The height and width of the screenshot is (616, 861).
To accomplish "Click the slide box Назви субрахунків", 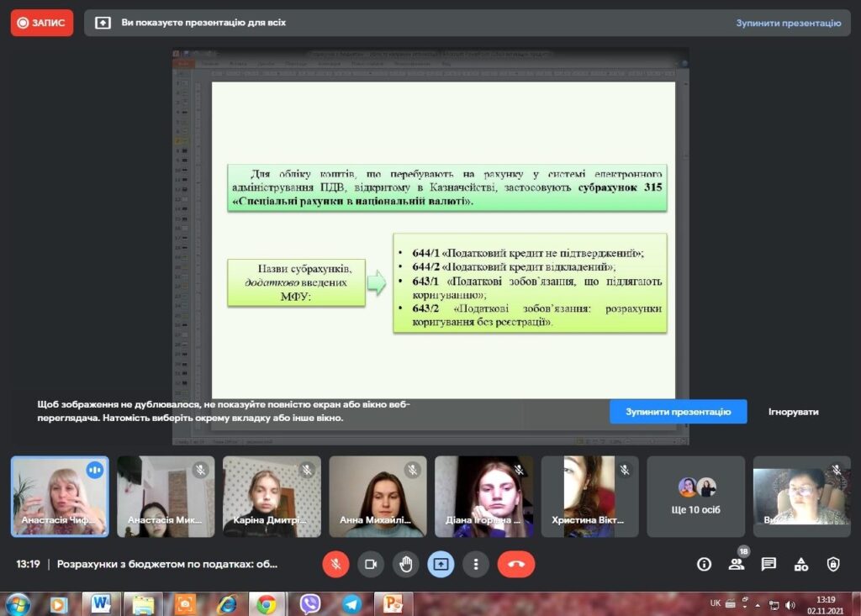I will pyautogui.click(x=297, y=282).
